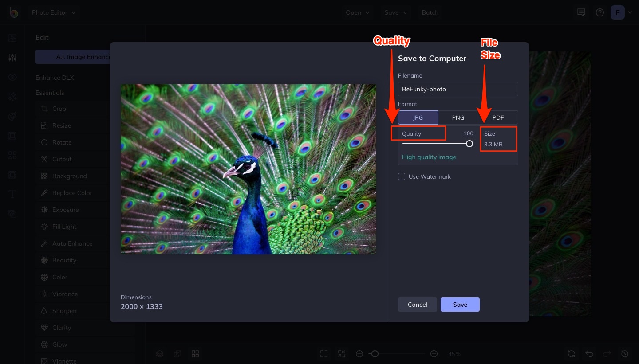Select JPG format option
Screen dimensions: 639x364
(x=418, y=117)
